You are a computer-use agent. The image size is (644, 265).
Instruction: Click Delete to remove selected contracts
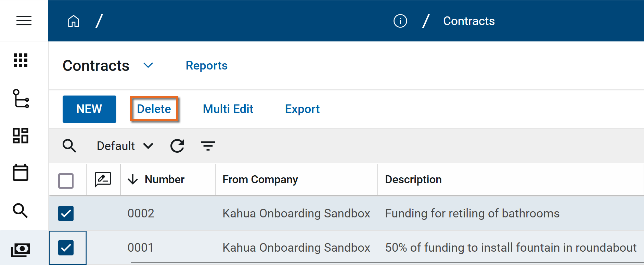(x=154, y=109)
